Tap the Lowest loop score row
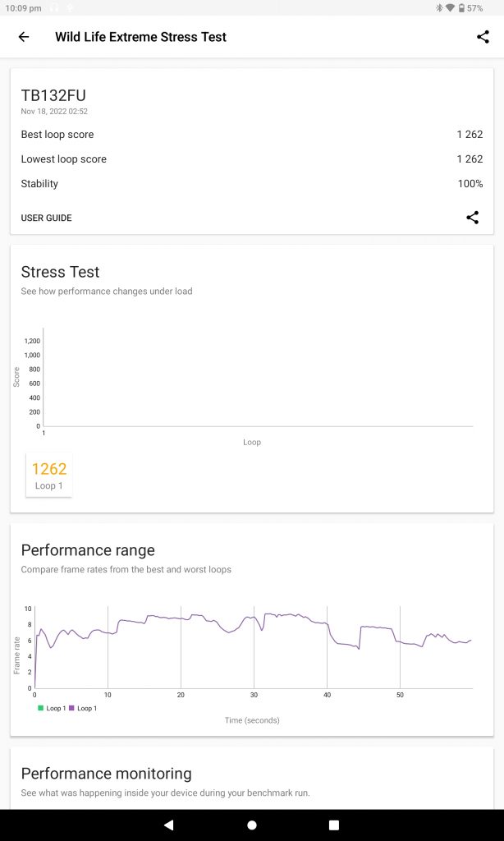The width and height of the screenshot is (504, 841). click(x=251, y=159)
